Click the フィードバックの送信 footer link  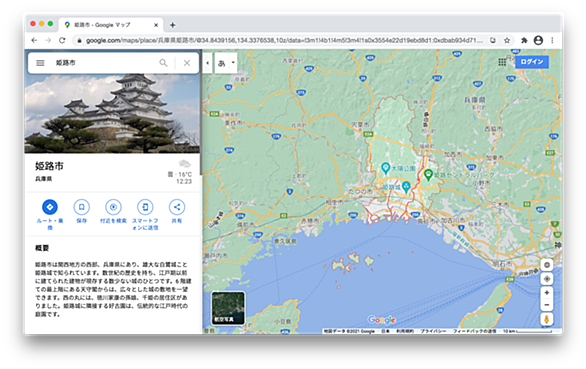pos(475,331)
